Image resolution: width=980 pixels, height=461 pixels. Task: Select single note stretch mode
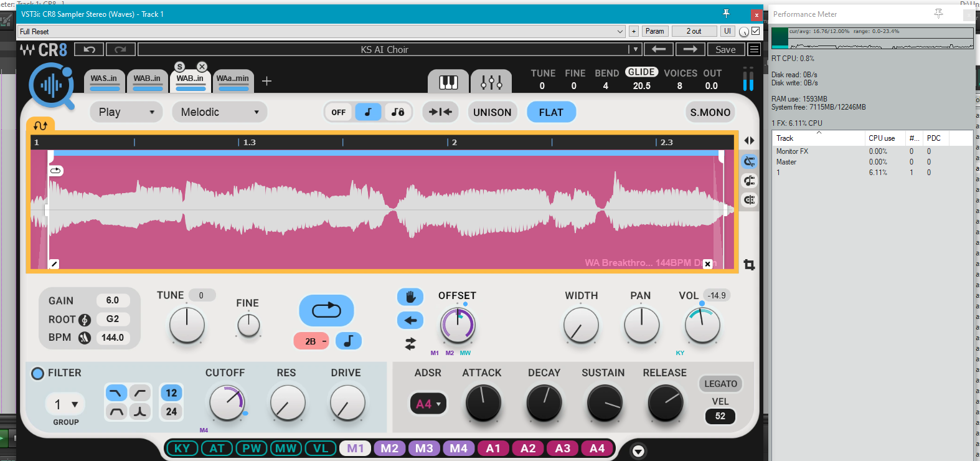tap(368, 112)
